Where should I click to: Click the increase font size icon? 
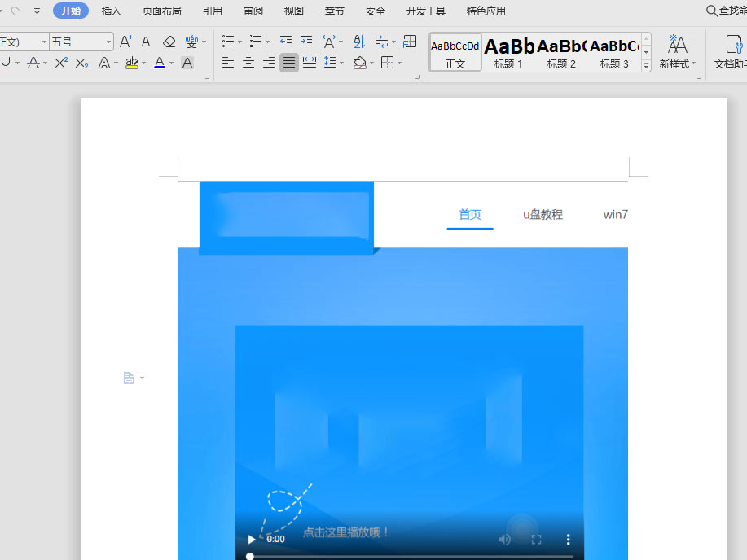click(124, 40)
